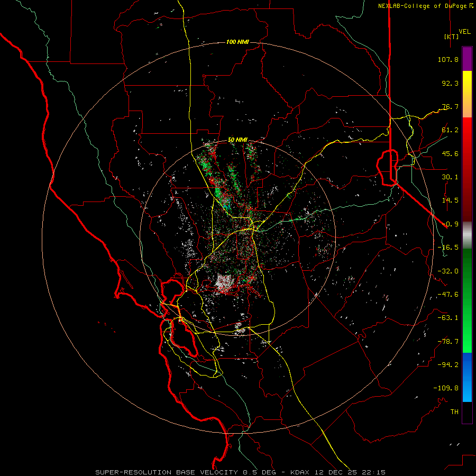Viewport: 476px width, 476px height.
Task: Select the -63.1 velocity scale value
Action: click(448, 318)
